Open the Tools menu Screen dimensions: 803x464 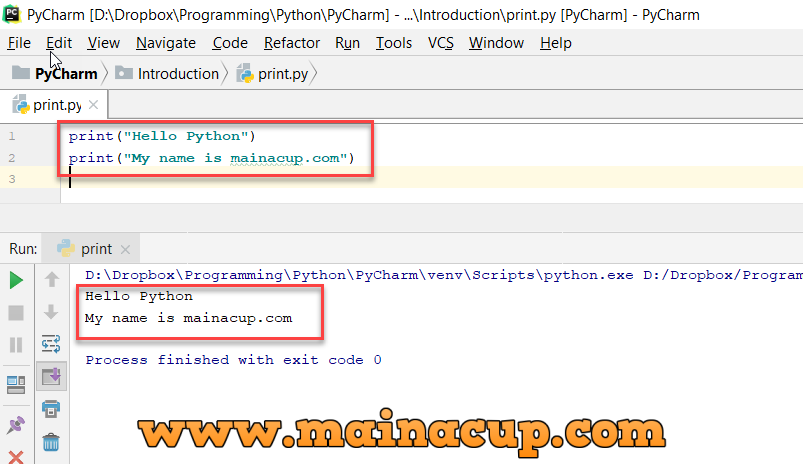coord(394,43)
